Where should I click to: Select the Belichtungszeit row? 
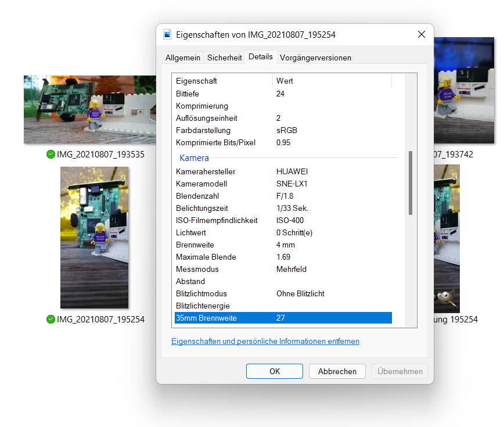click(x=283, y=208)
